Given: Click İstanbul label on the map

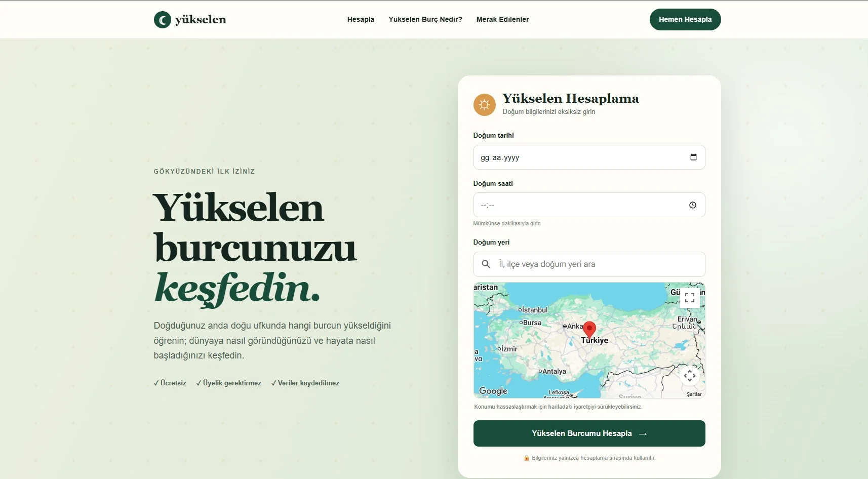Looking at the screenshot, I should [534, 310].
